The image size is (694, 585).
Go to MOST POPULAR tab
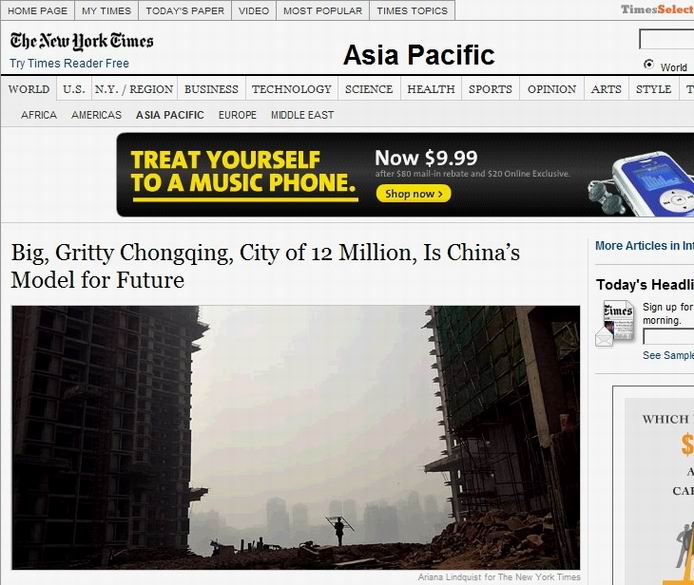click(x=323, y=11)
